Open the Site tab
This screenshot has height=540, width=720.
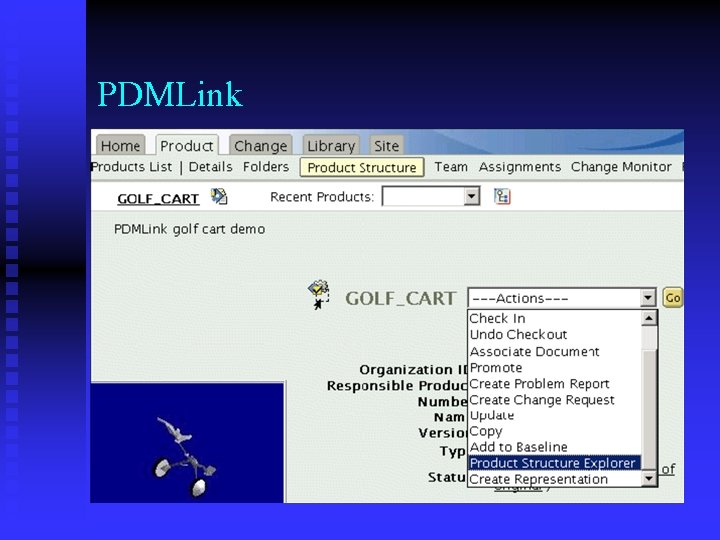[387, 146]
